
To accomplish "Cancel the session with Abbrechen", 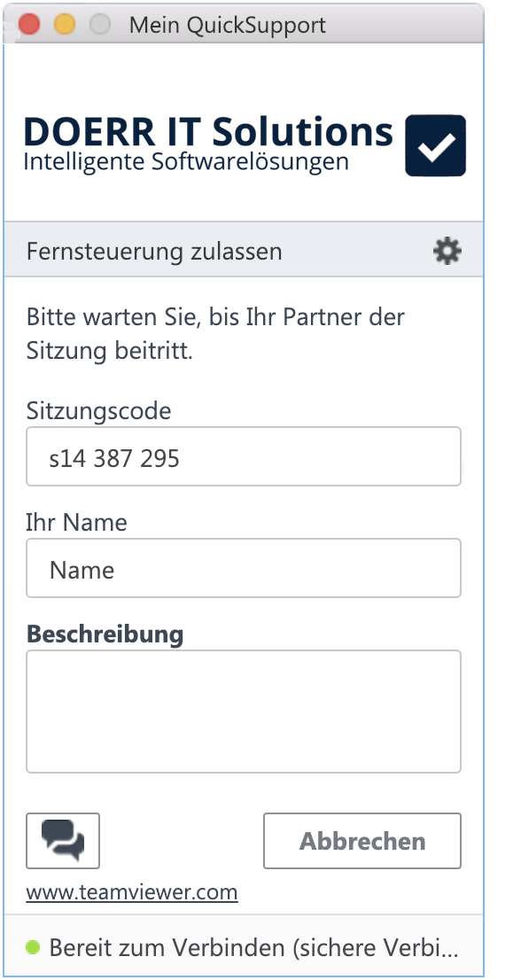I will (x=362, y=841).
